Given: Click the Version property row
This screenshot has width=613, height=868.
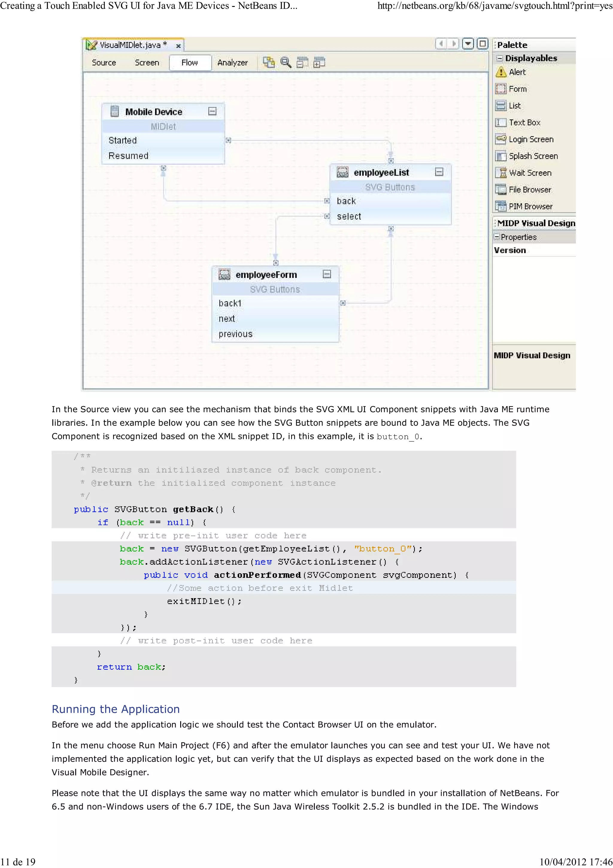Looking at the screenshot, I should click(534, 250).
